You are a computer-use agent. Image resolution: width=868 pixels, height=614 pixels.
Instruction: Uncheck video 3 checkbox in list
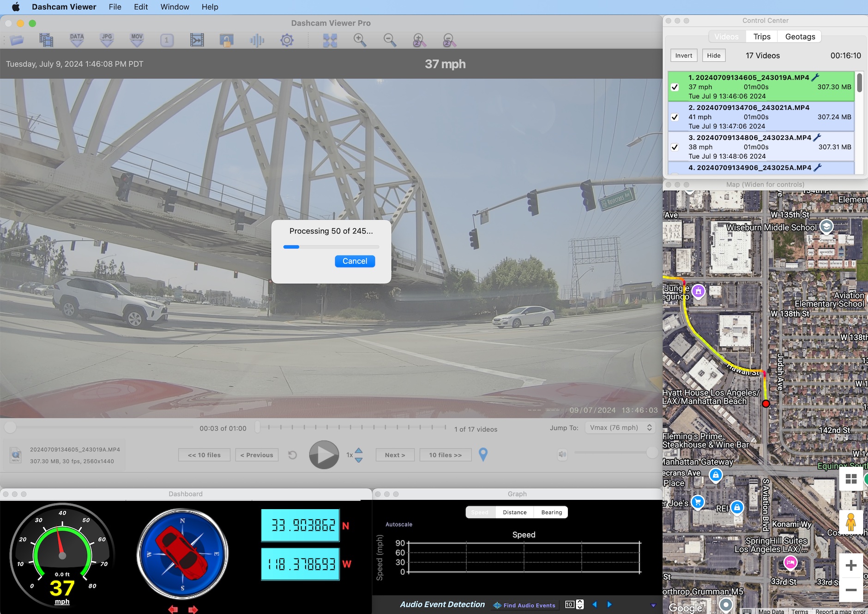click(x=675, y=147)
